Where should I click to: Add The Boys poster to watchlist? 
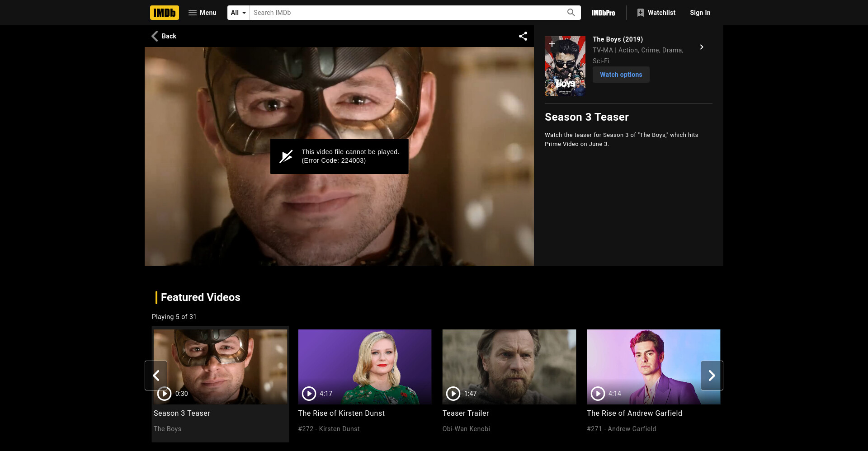coord(552,44)
